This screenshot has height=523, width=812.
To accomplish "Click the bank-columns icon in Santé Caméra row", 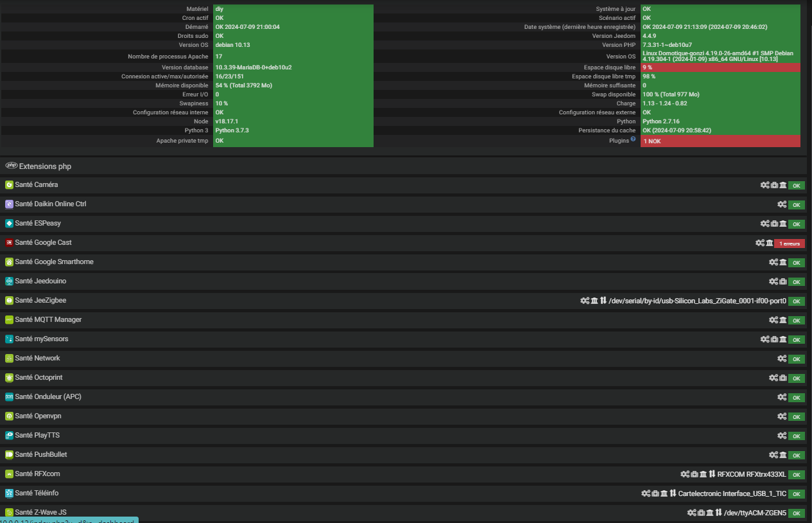I will (783, 185).
